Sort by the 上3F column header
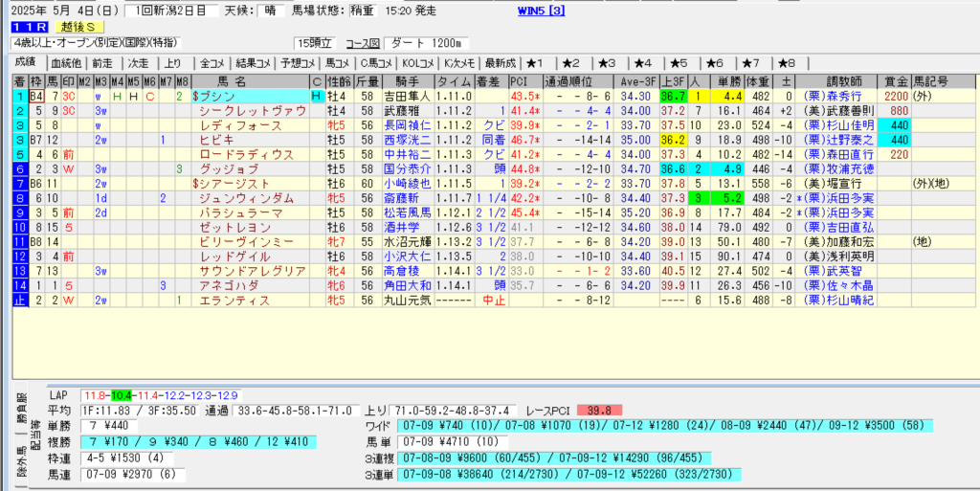Screen dimensions: 980x491 click(x=673, y=81)
